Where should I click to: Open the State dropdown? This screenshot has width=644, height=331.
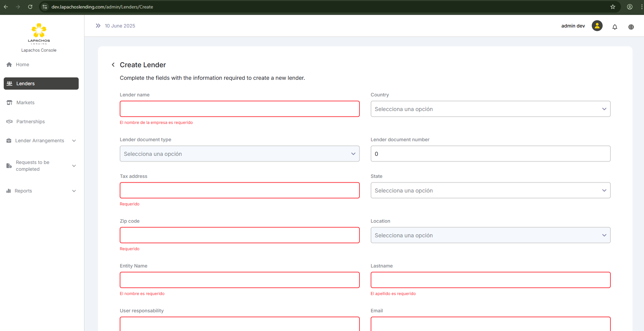click(490, 190)
